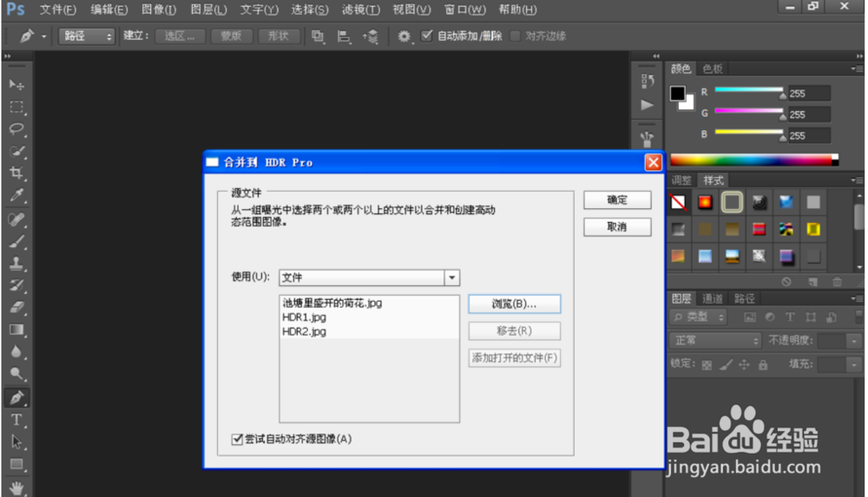Select the Rectangular Marquee tool
The image size is (868, 497).
point(16,107)
